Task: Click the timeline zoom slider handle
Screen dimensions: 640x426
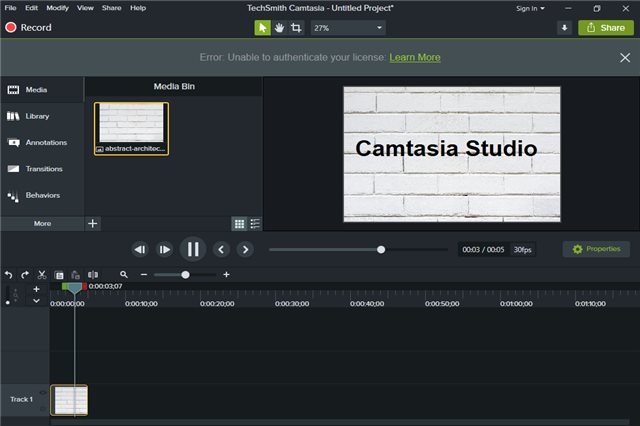Action: click(x=185, y=275)
